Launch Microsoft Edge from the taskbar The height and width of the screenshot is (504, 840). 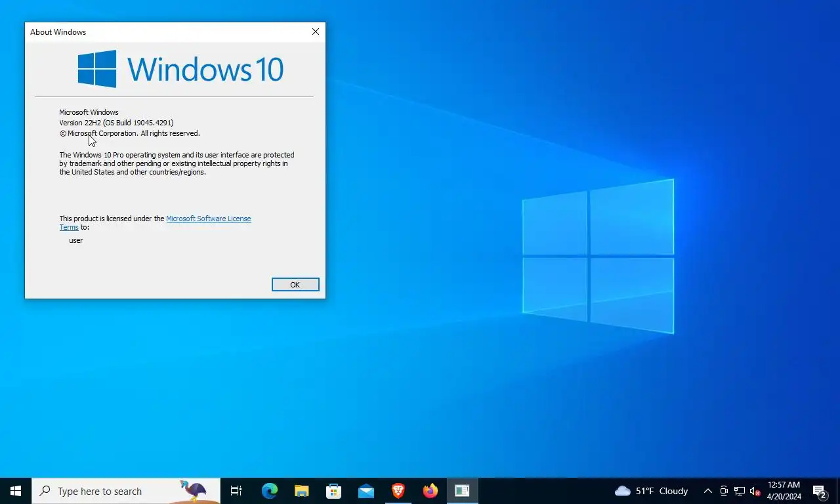[x=270, y=491]
